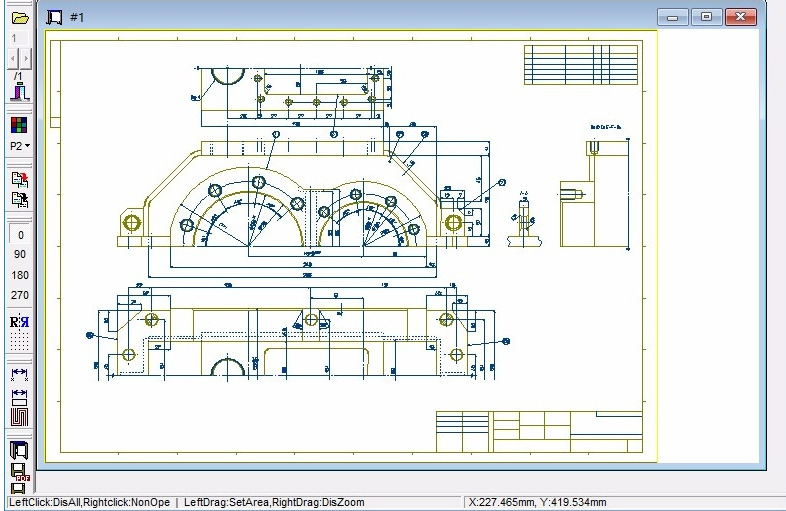Toggle the mirror R|R icon
This screenshot has height=511, width=786.
point(19,322)
